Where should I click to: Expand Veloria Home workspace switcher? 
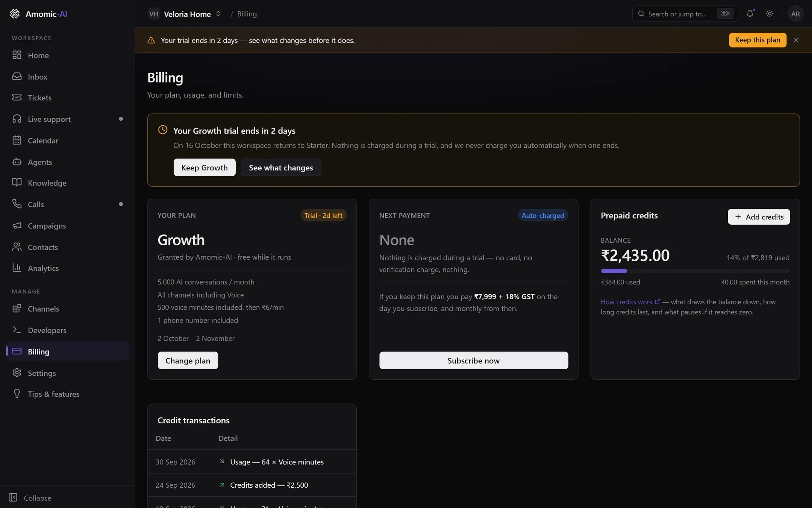coord(184,14)
